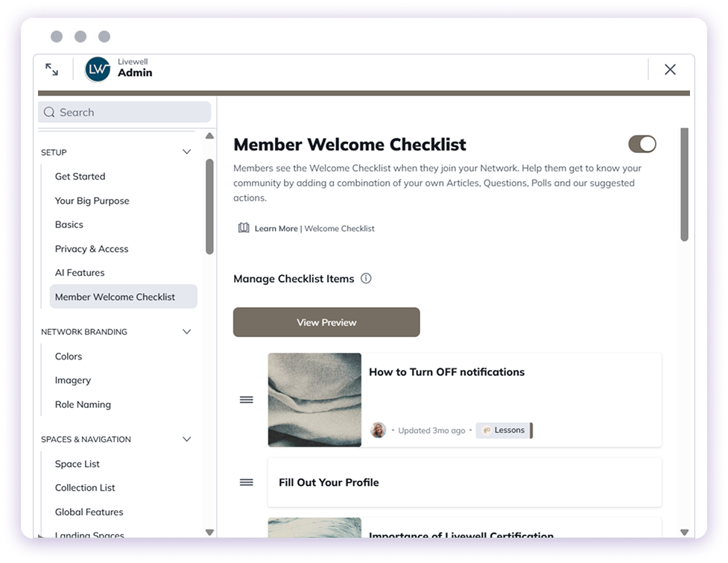This screenshot has width=728, height=563.
Task: Click inside the sidebar Search field
Action: coord(124,112)
